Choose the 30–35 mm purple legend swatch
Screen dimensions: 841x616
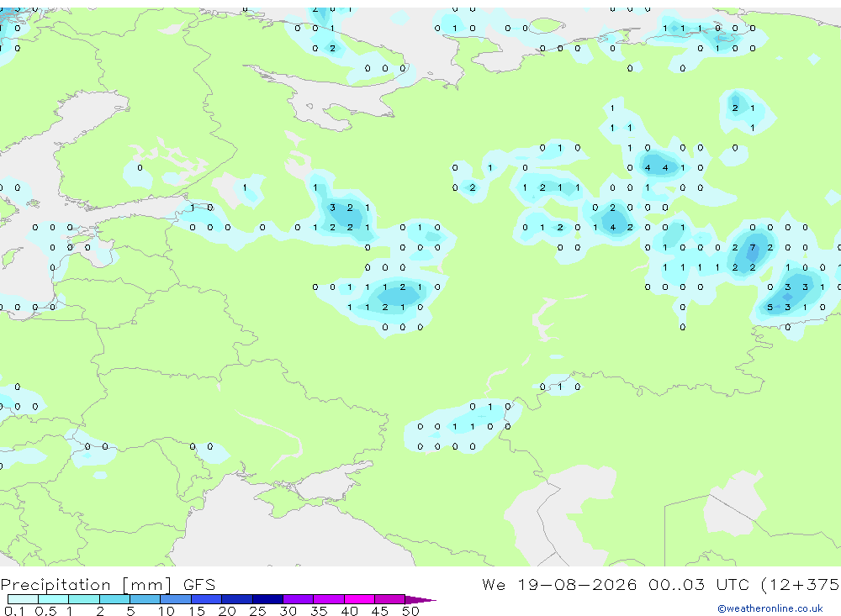click(299, 599)
